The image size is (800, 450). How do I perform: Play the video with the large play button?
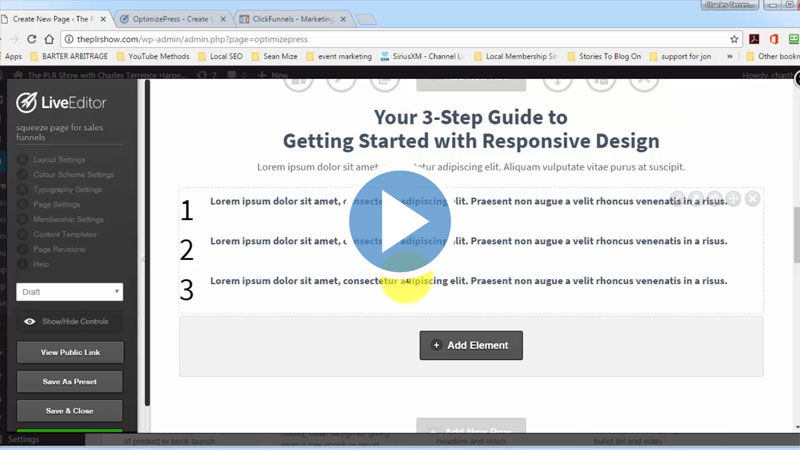[x=400, y=221]
